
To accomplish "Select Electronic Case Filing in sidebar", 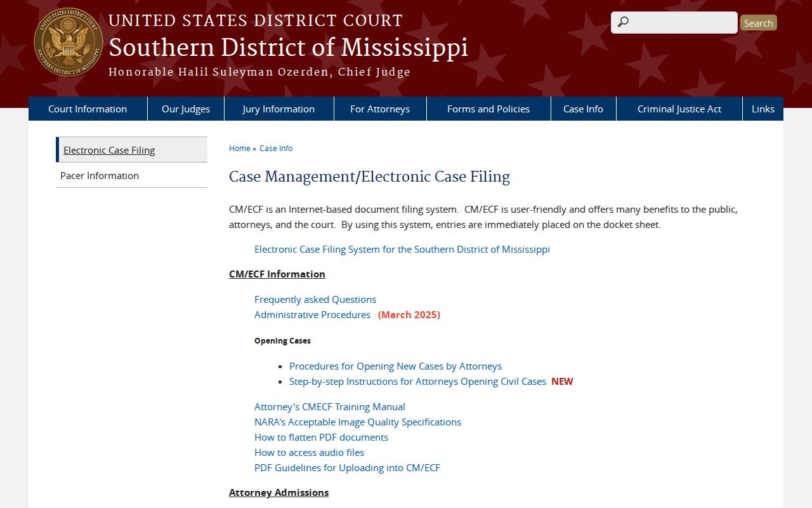I will (x=132, y=150).
